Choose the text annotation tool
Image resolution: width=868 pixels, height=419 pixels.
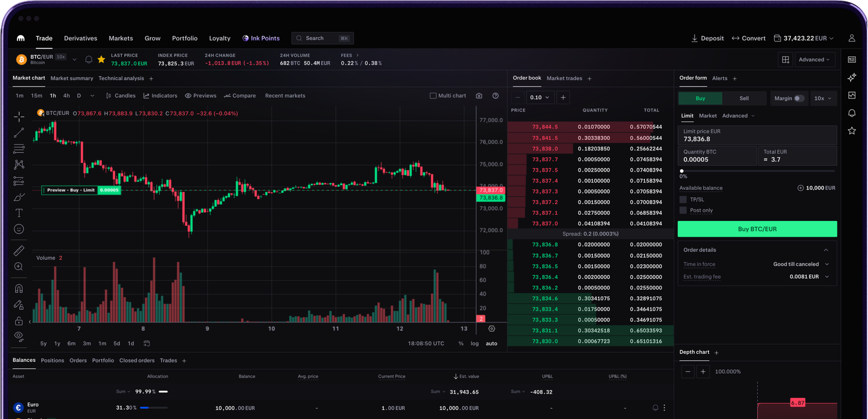point(19,213)
